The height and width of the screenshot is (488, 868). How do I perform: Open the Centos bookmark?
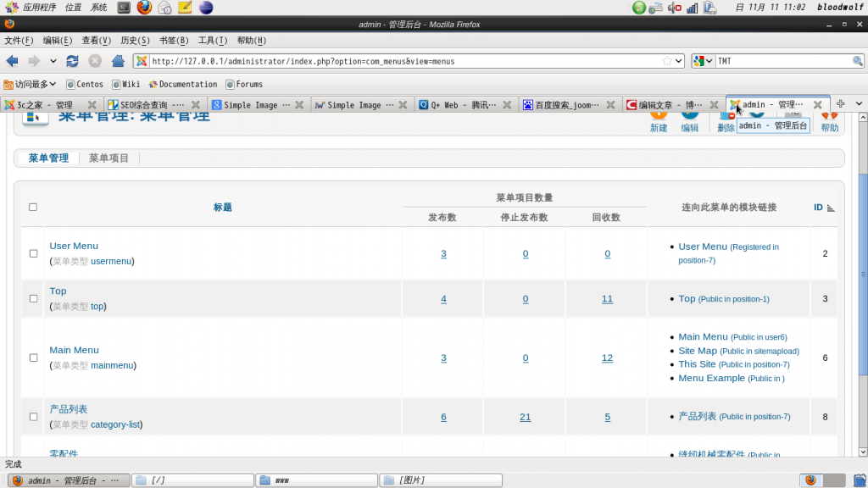[85, 84]
